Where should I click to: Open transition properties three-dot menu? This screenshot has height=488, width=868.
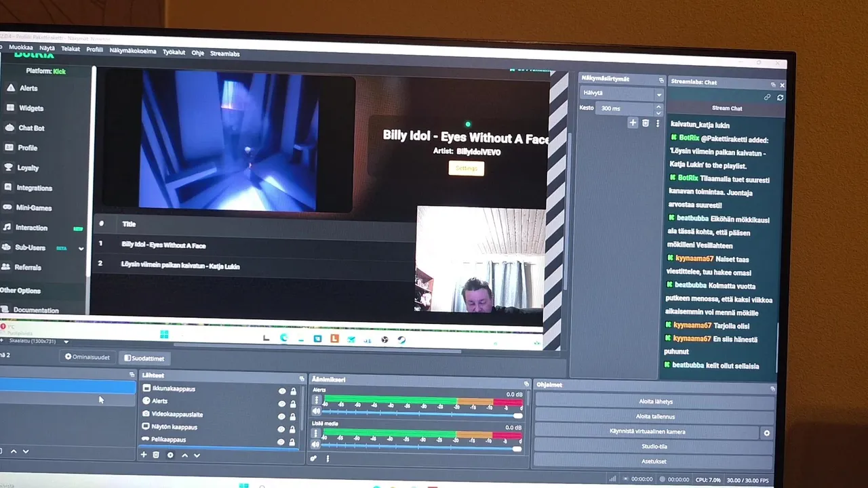coord(657,123)
